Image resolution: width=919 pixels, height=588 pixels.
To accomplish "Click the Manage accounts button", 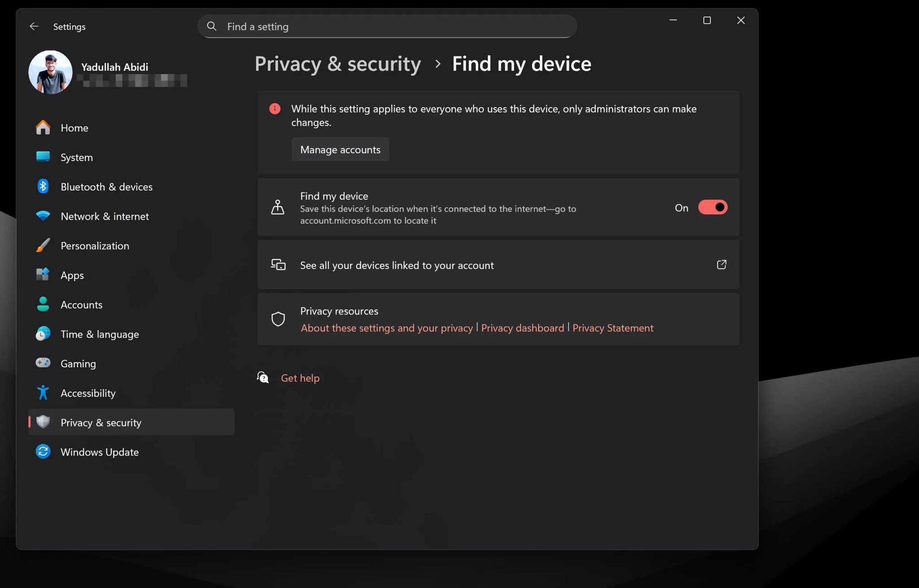I will point(340,149).
